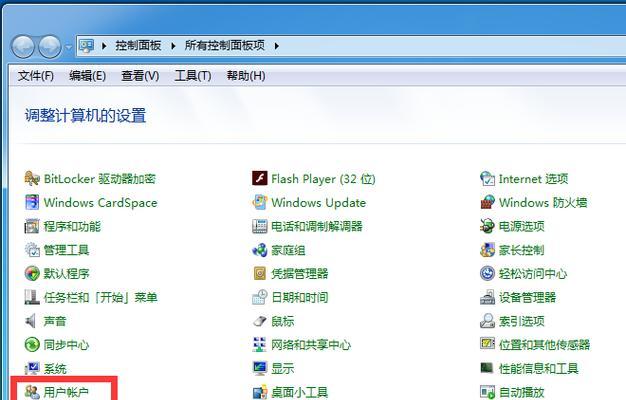The image size is (626, 400).
Task: Click the 电源选项 icon
Action: pos(487,226)
